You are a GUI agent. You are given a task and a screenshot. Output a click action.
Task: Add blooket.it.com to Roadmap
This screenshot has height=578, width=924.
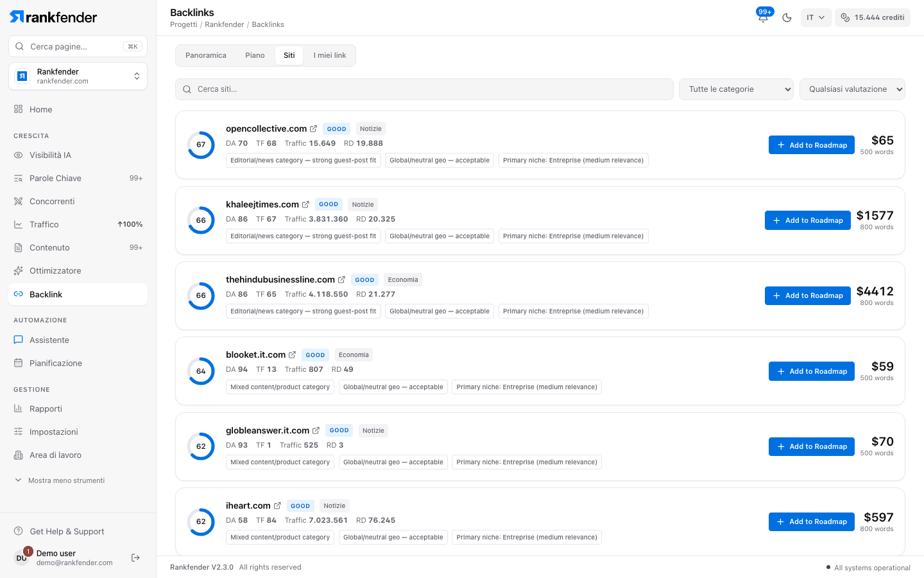point(812,371)
